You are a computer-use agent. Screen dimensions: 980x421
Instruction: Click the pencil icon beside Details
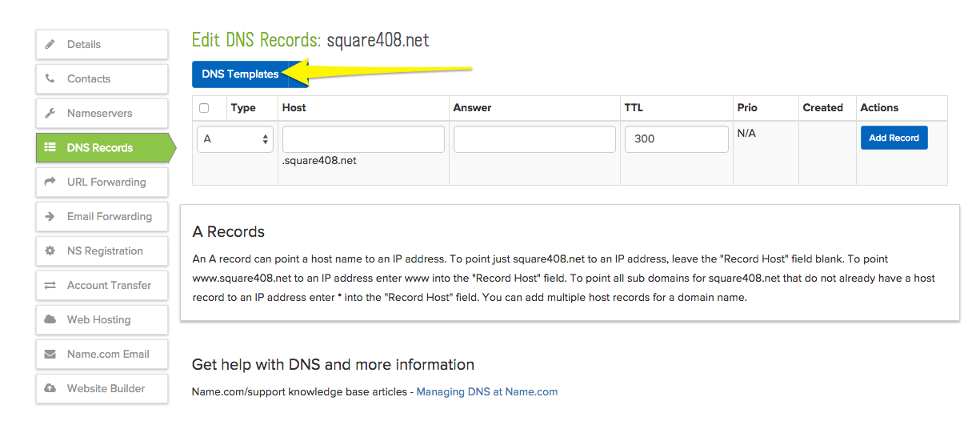pyautogui.click(x=50, y=45)
